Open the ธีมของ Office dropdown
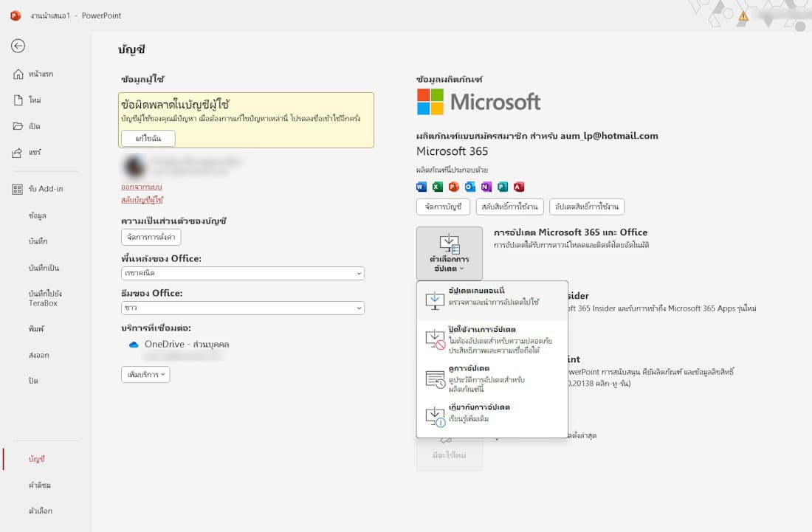 click(242, 308)
